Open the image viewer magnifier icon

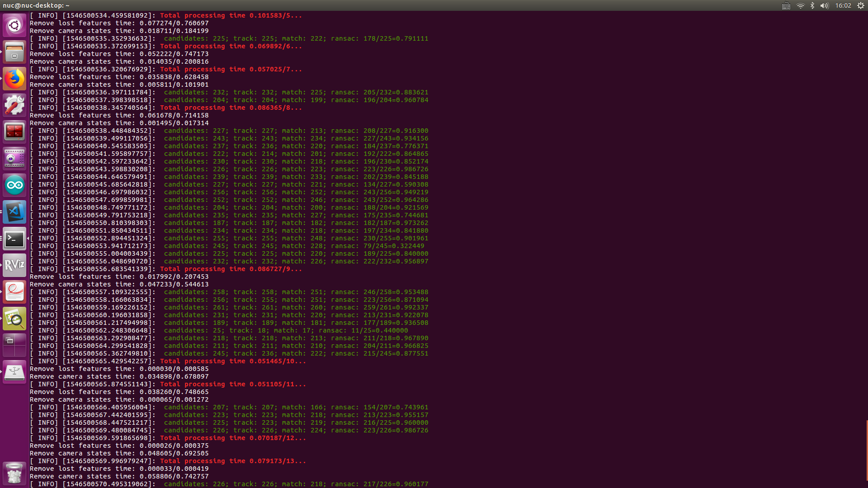(14, 319)
